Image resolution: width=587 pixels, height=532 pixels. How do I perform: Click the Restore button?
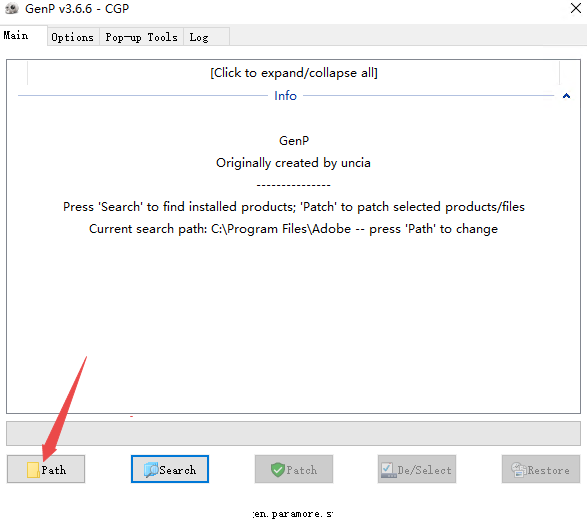pos(541,469)
